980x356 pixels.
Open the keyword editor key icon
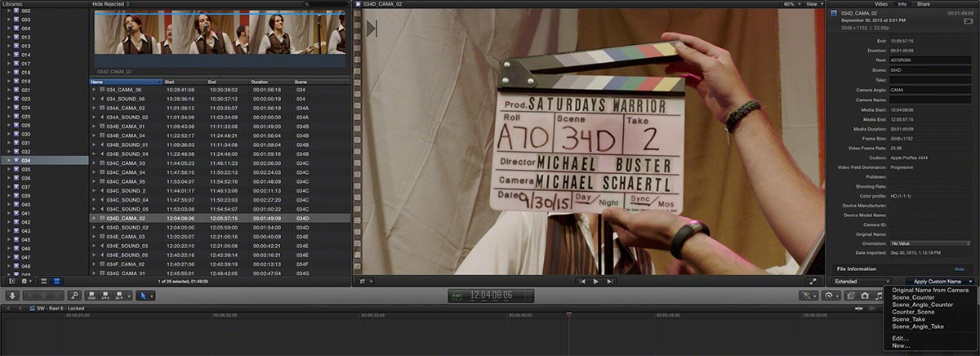[74, 296]
